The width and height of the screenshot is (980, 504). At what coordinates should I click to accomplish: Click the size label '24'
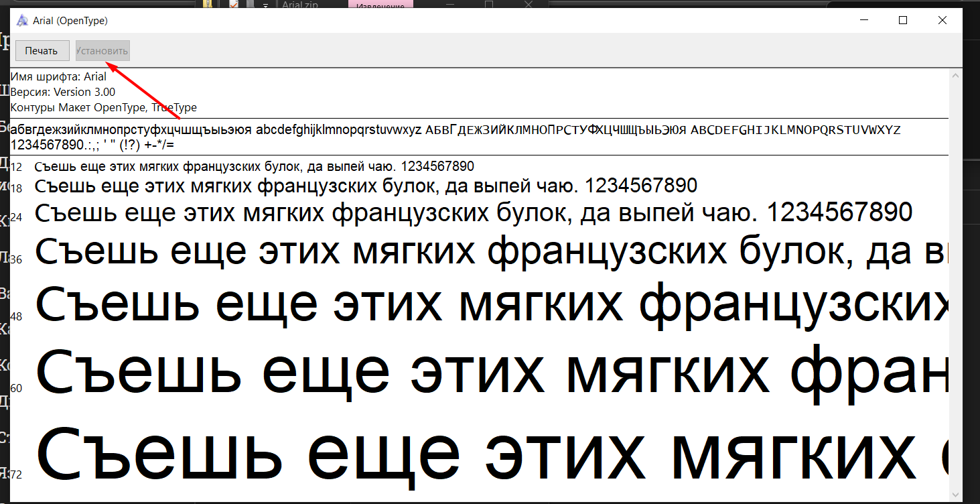(x=17, y=217)
